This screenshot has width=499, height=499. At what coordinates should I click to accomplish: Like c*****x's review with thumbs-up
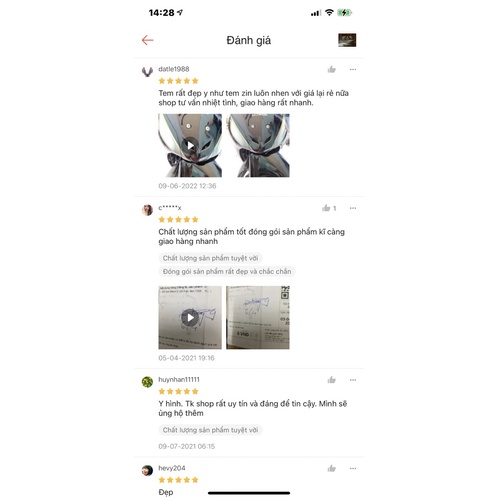pyautogui.click(x=326, y=208)
